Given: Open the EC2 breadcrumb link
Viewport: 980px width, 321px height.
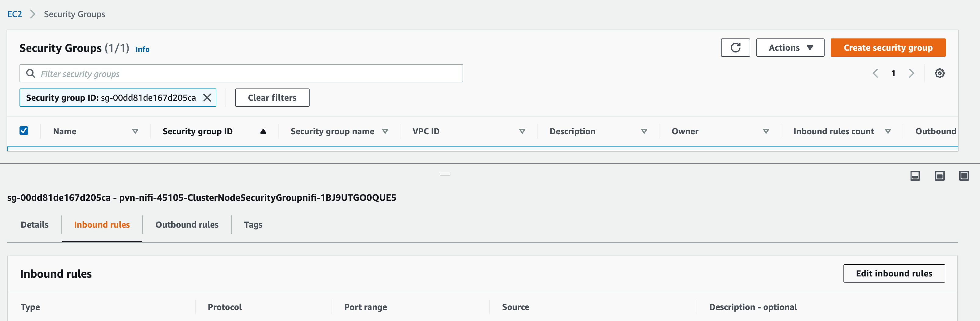Looking at the screenshot, I should tap(14, 14).
